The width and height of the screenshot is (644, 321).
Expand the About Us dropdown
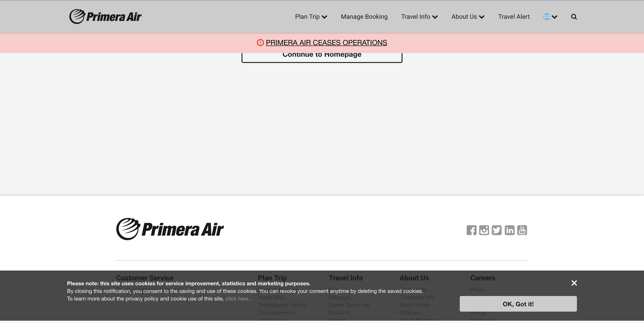[x=468, y=17]
